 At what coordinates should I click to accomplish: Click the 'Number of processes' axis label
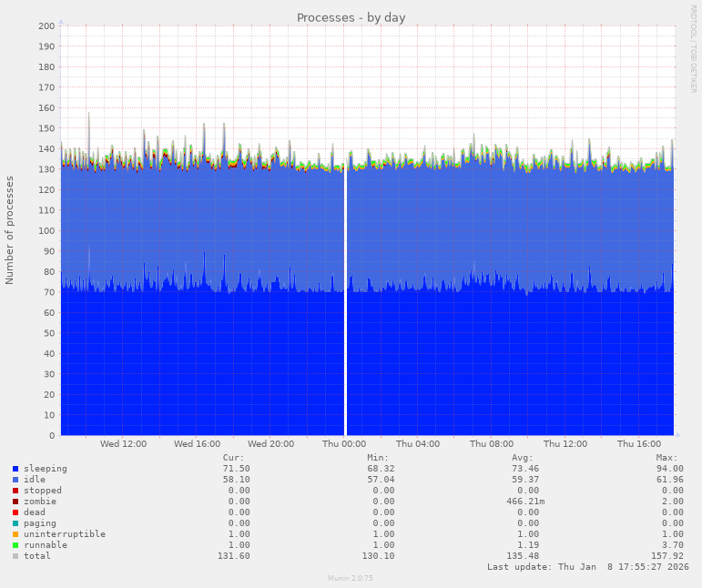click(10, 230)
